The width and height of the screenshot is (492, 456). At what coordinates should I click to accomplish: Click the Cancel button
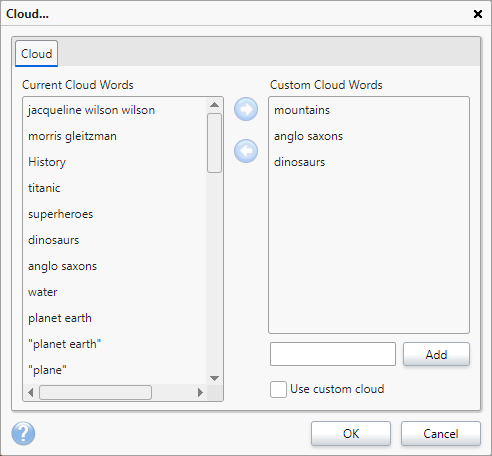[x=441, y=433]
